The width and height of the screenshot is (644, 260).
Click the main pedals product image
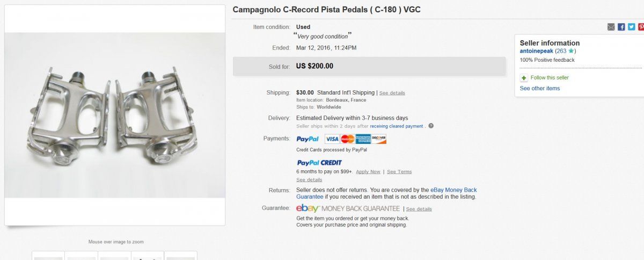115,115
